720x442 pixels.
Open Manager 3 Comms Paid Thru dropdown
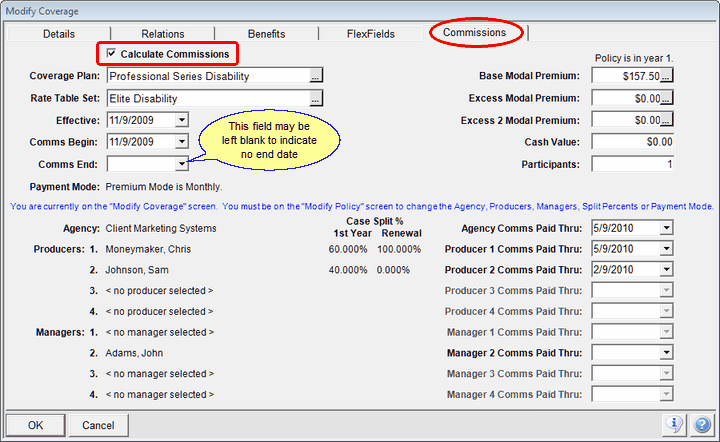[666, 373]
